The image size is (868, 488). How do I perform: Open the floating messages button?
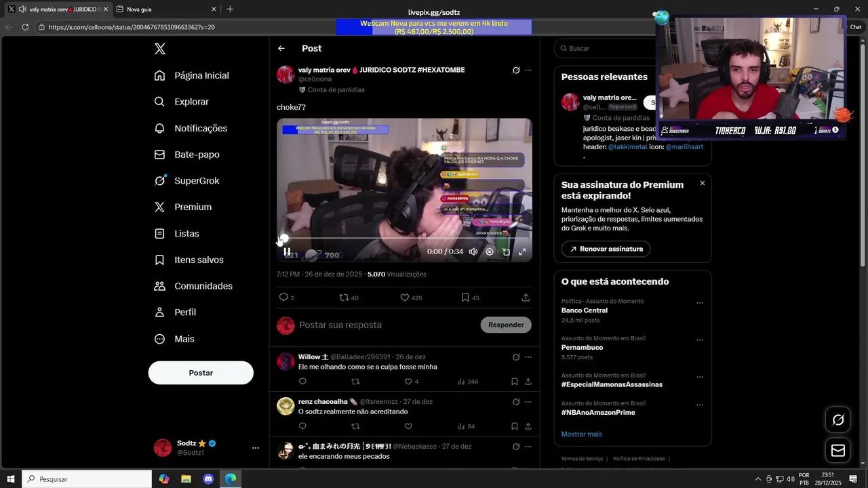[838, 451]
